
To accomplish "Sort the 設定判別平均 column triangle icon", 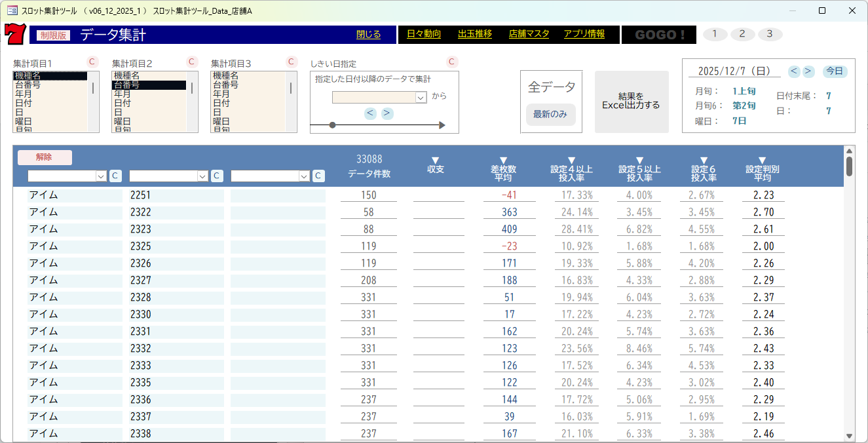I will 762,157.
